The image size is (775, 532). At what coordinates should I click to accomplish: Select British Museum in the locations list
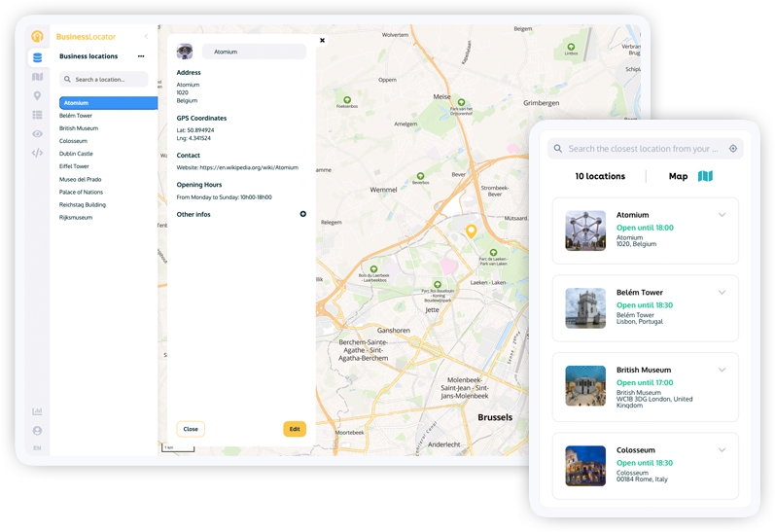(79, 128)
